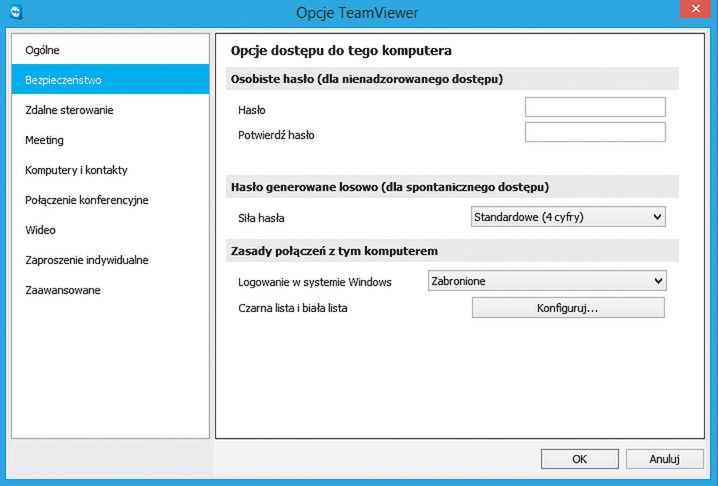Open the Meeting settings category
The height and width of the screenshot is (486, 718).
pyautogui.click(x=110, y=140)
